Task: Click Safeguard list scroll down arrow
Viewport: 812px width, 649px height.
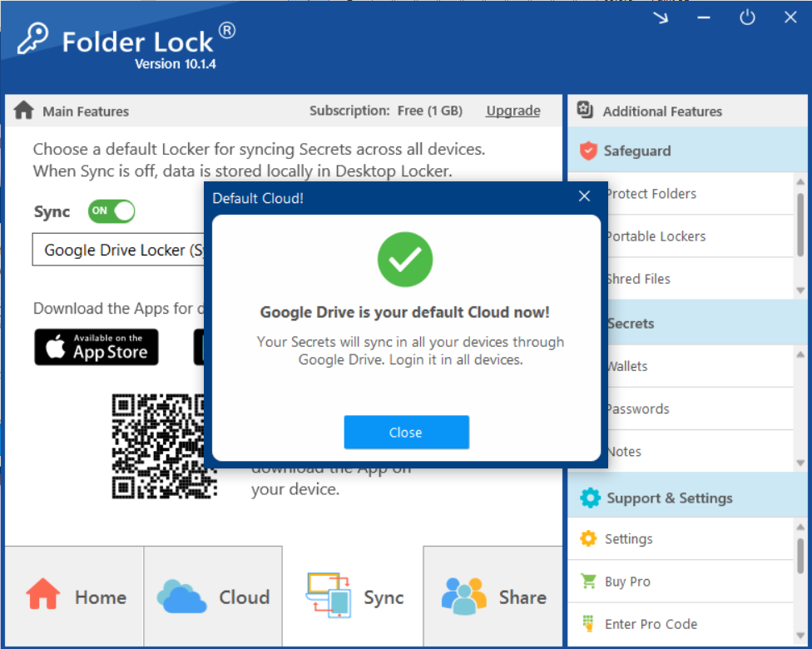Action: [x=800, y=290]
